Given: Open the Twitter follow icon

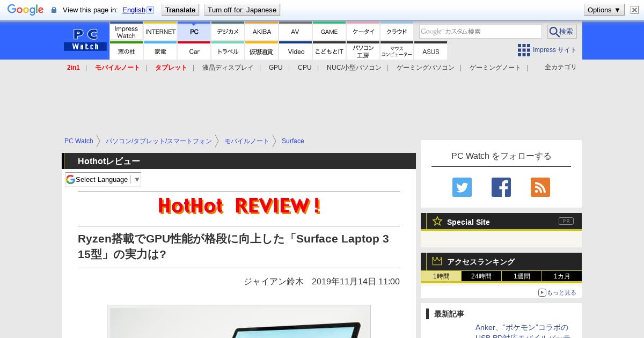Looking at the screenshot, I should click(x=462, y=187).
